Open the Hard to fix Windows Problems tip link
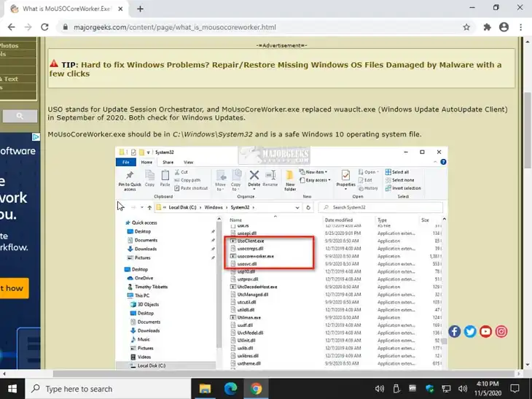Screen dimensions: 532x399 pos(275,69)
